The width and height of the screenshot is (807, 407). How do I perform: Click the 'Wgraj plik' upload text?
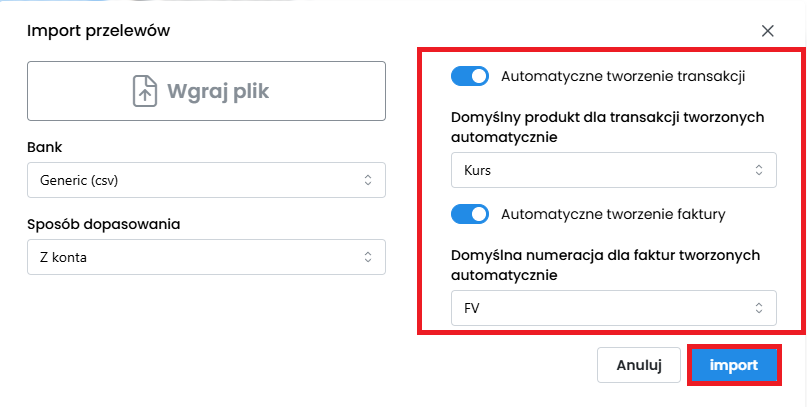click(218, 92)
